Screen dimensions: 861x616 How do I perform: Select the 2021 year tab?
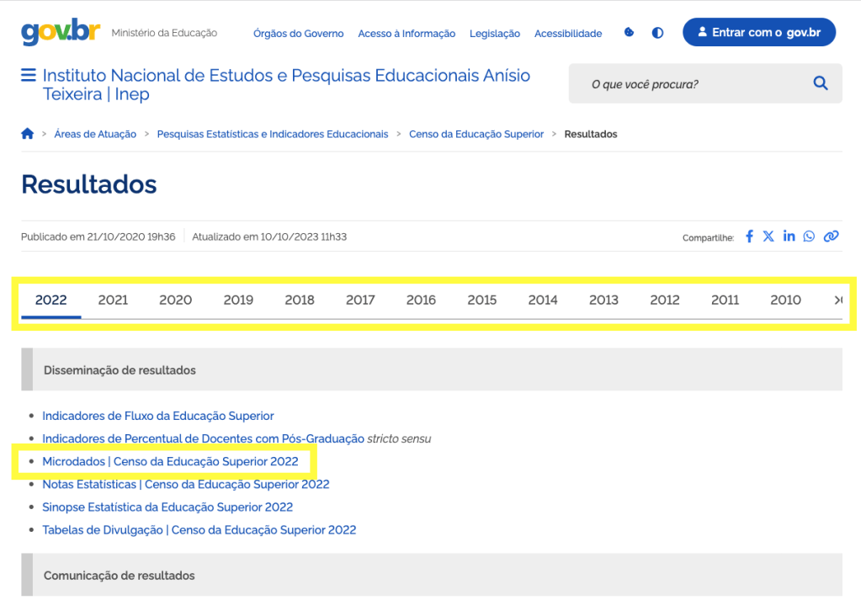[x=113, y=300]
